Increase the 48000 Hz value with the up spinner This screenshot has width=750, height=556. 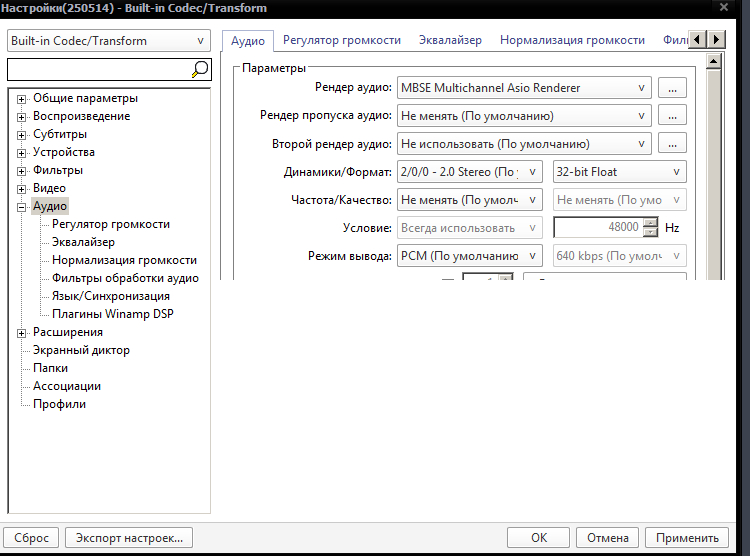(x=651, y=223)
